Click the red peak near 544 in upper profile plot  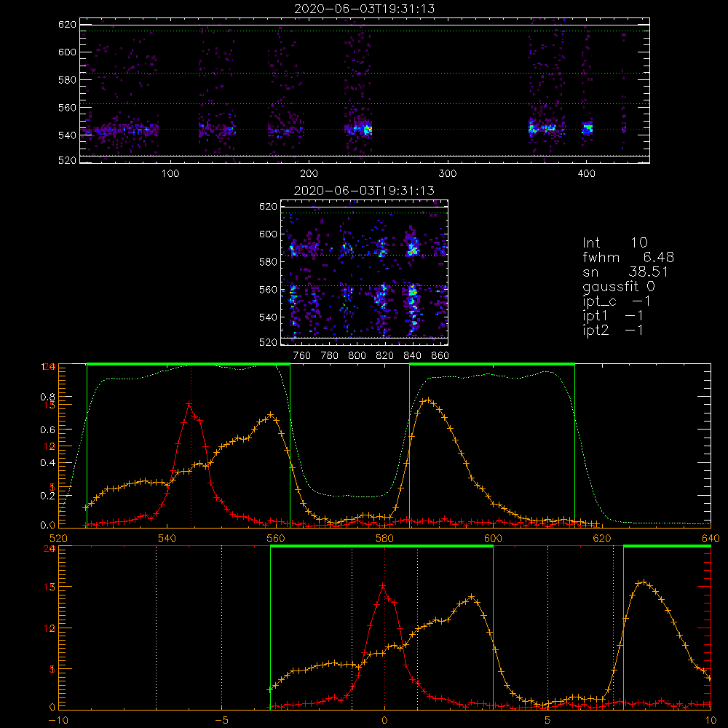pos(189,404)
